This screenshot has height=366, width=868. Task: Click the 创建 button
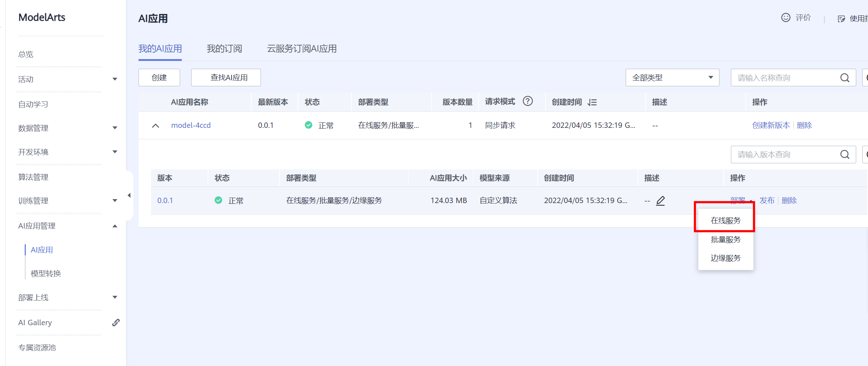click(159, 77)
